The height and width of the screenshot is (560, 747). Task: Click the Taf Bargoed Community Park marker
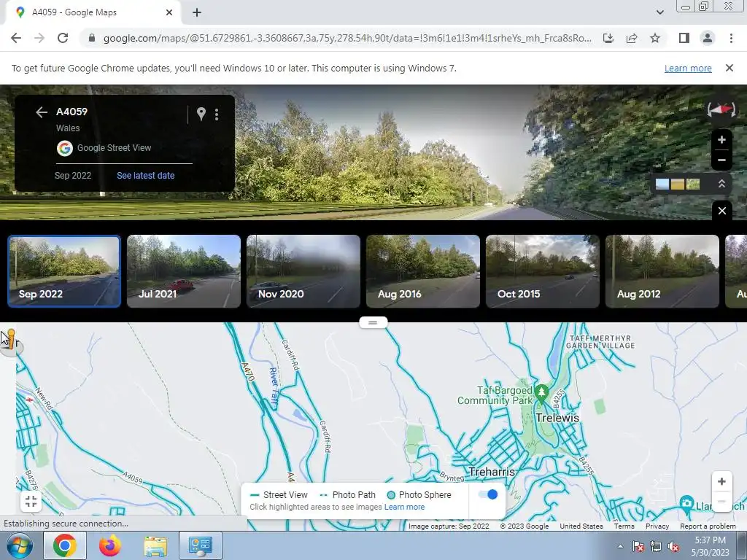[x=541, y=393]
